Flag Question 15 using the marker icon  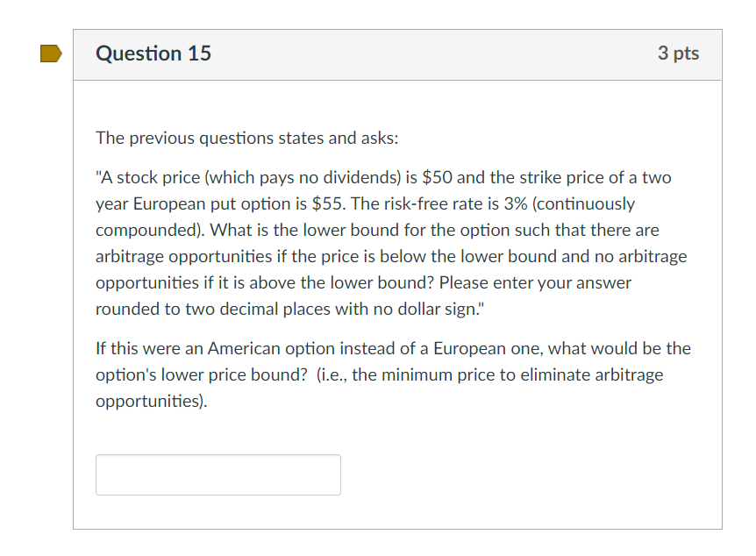coord(51,54)
